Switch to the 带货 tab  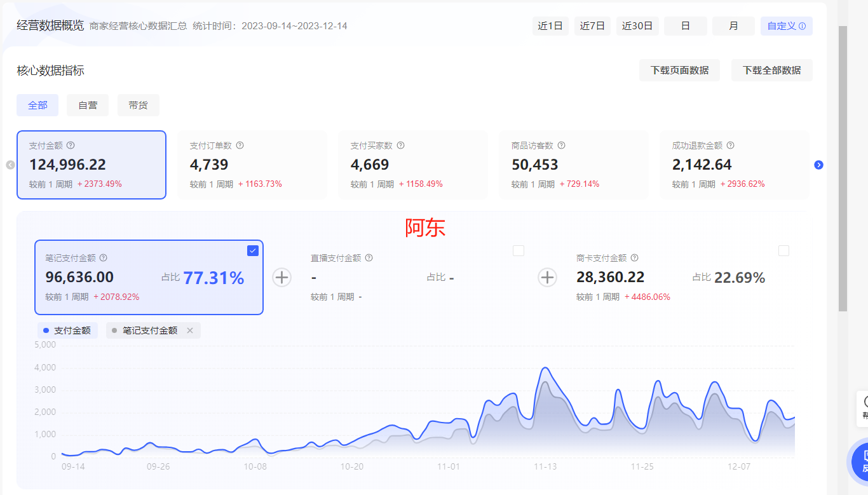point(138,105)
